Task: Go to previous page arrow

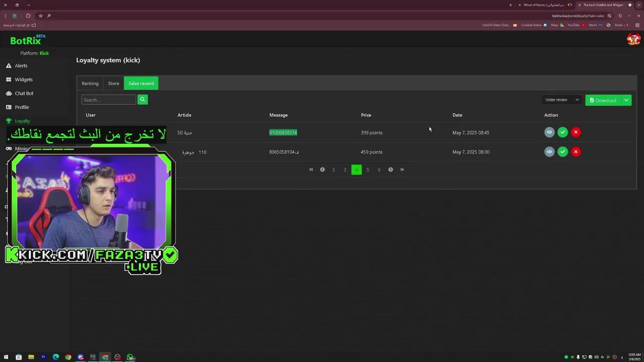Action: point(323,170)
